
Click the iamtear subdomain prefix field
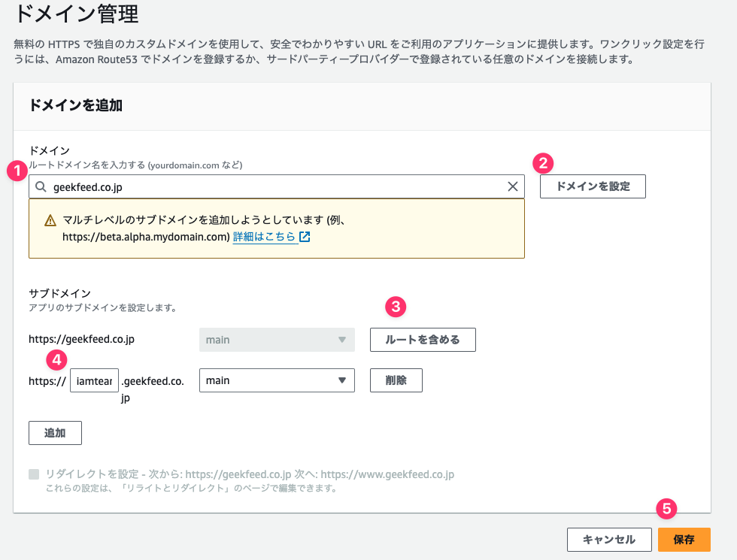coord(95,380)
